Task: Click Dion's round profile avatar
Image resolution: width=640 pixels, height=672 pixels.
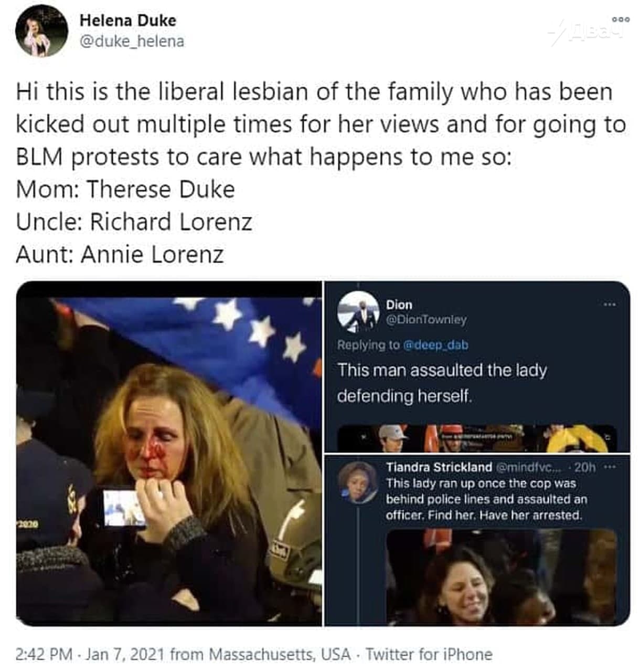Action: tap(358, 312)
